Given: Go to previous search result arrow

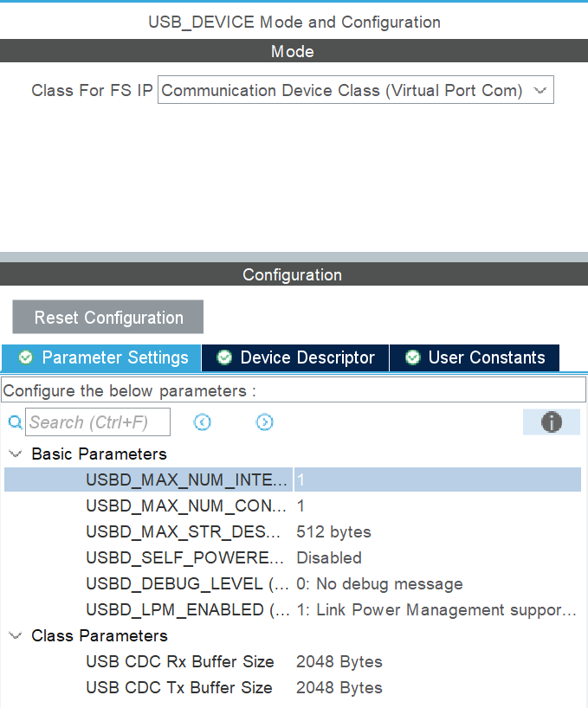Looking at the screenshot, I should (203, 422).
